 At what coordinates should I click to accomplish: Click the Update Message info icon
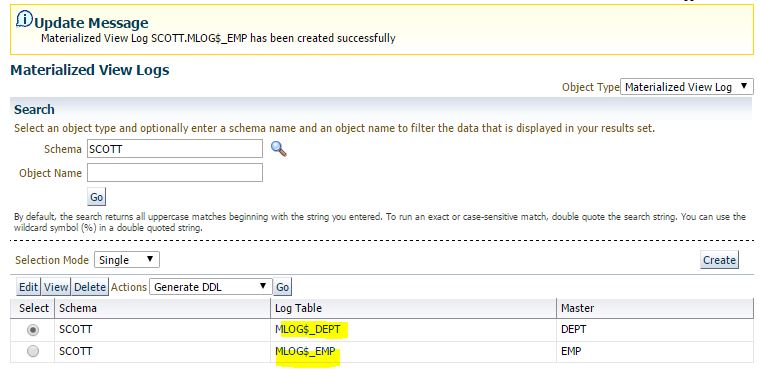[x=24, y=19]
